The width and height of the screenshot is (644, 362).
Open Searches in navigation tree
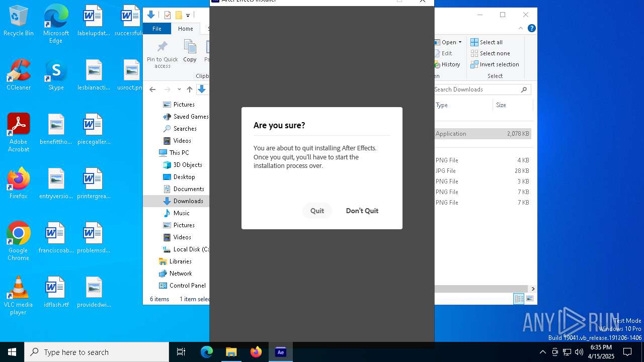point(180,129)
